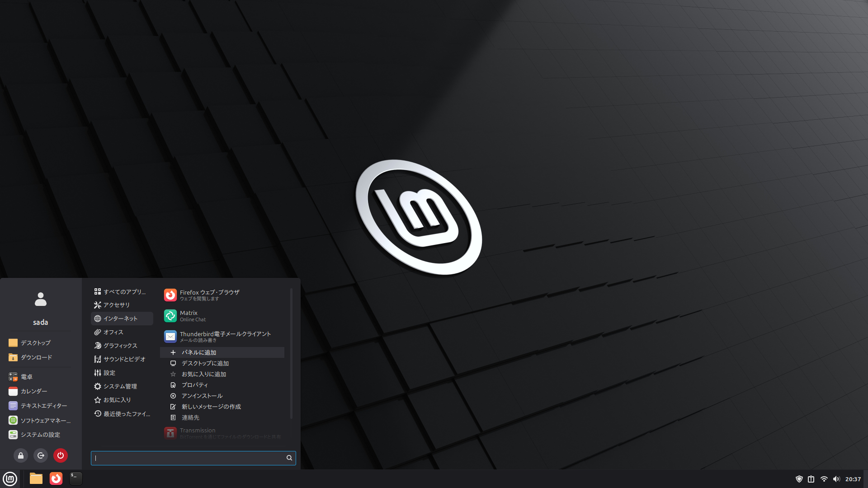The image size is (868, 488).
Task: Launch Firefox from taskbar
Action: pyautogui.click(x=56, y=479)
